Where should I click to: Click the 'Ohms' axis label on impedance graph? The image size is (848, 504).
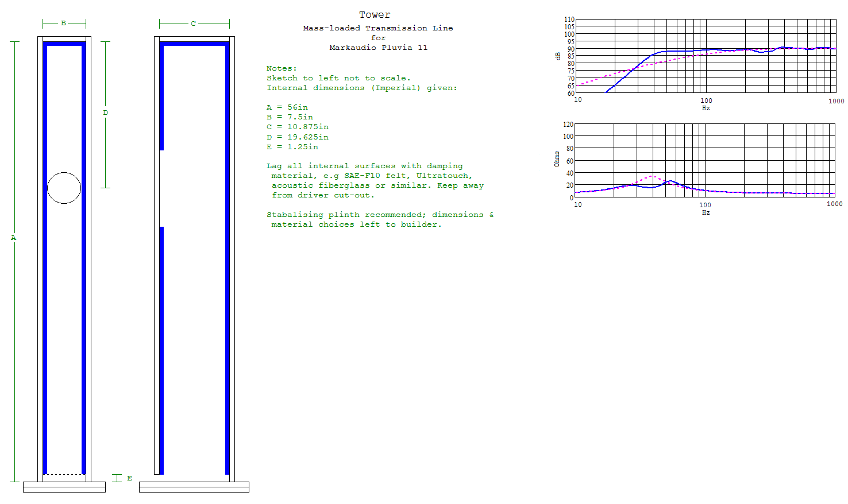tap(557, 159)
